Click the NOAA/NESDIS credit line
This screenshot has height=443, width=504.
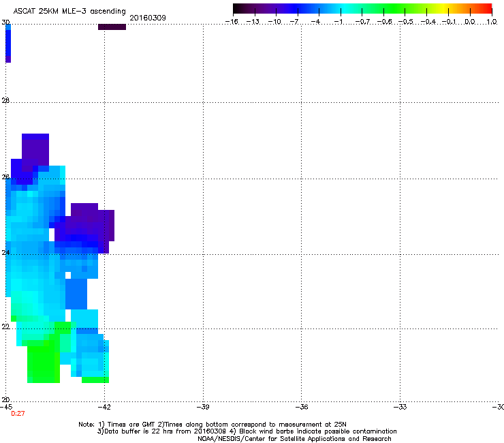point(294,439)
